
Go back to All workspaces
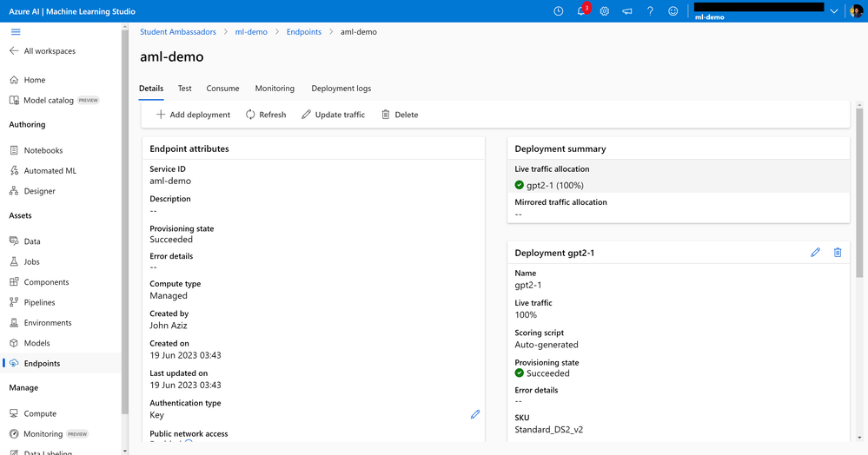[x=43, y=51]
